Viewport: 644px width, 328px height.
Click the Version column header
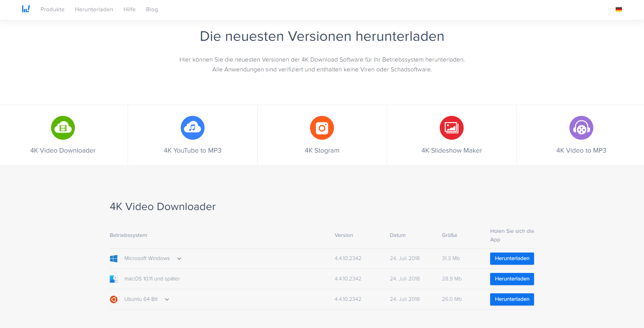344,235
